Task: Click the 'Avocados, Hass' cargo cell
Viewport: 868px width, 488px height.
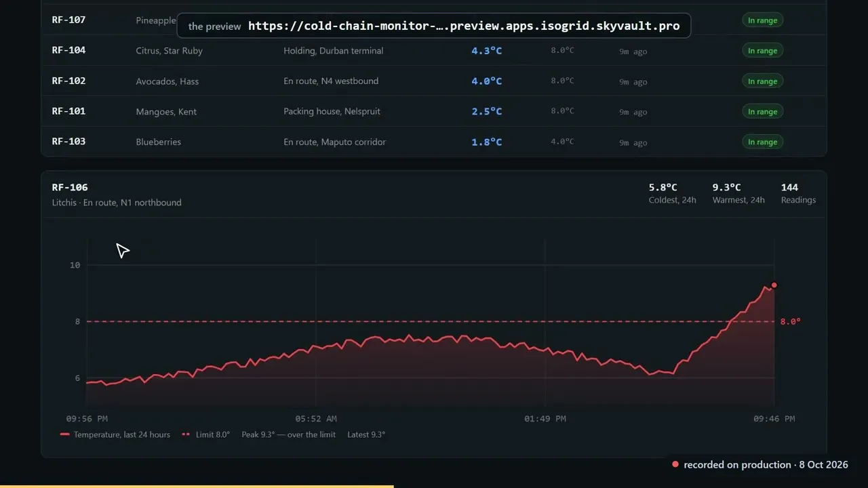Action: tap(167, 81)
